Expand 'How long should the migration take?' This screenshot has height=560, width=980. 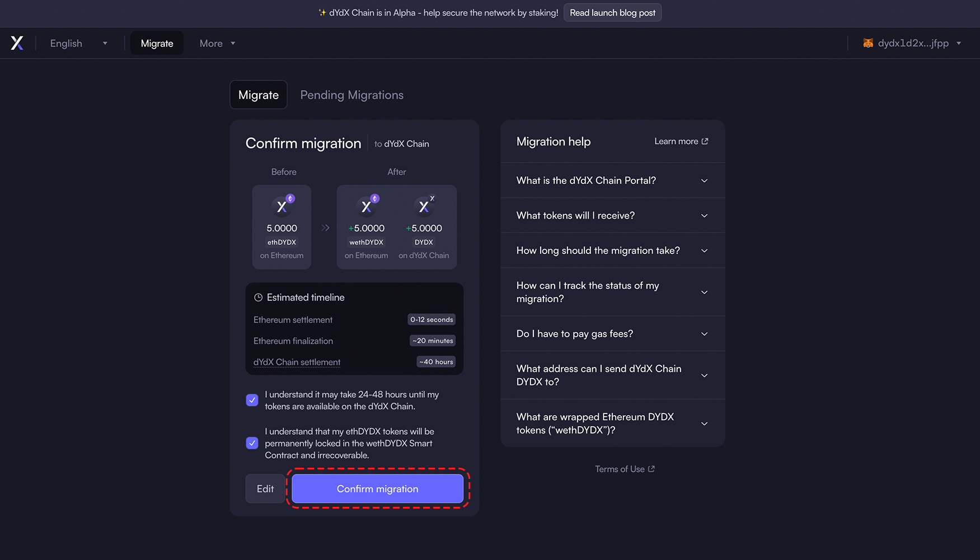[x=613, y=251]
